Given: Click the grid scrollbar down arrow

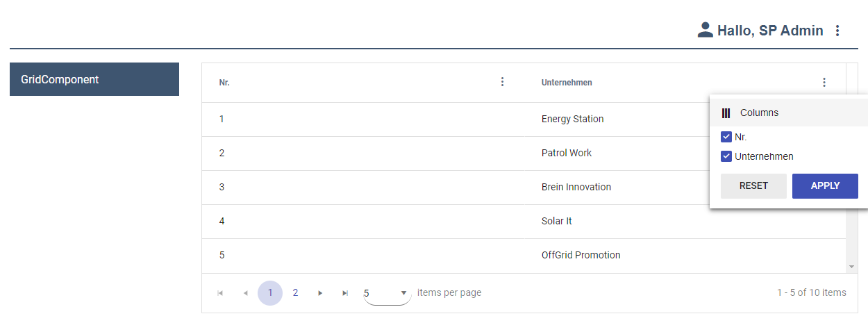Looking at the screenshot, I should tap(851, 267).
